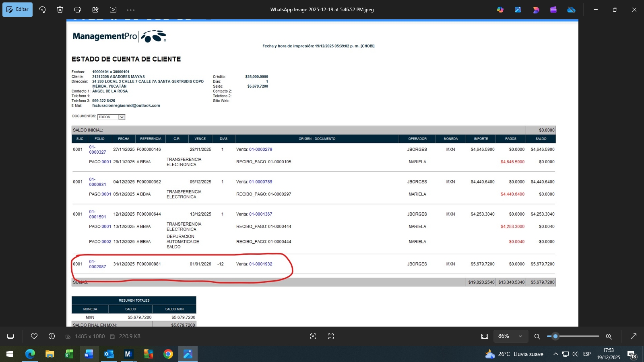Click the zoom slider handle
This screenshot has height=362, width=644.
[x=555, y=336]
